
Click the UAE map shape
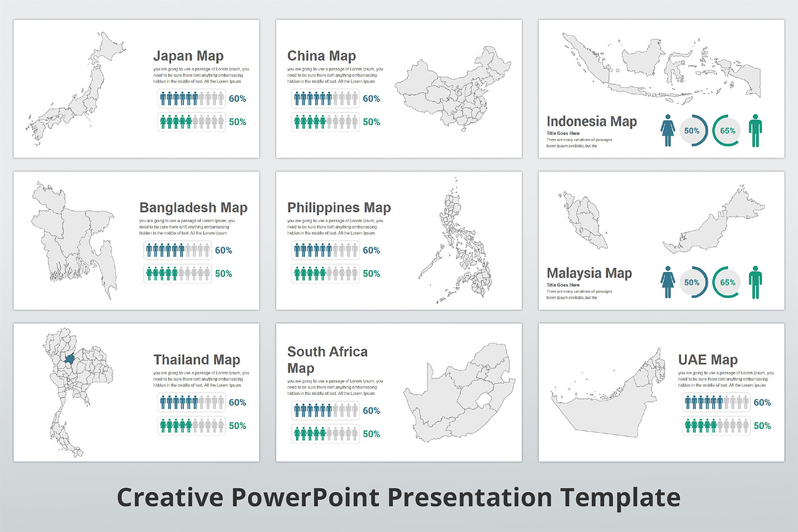[x=608, y=394]
